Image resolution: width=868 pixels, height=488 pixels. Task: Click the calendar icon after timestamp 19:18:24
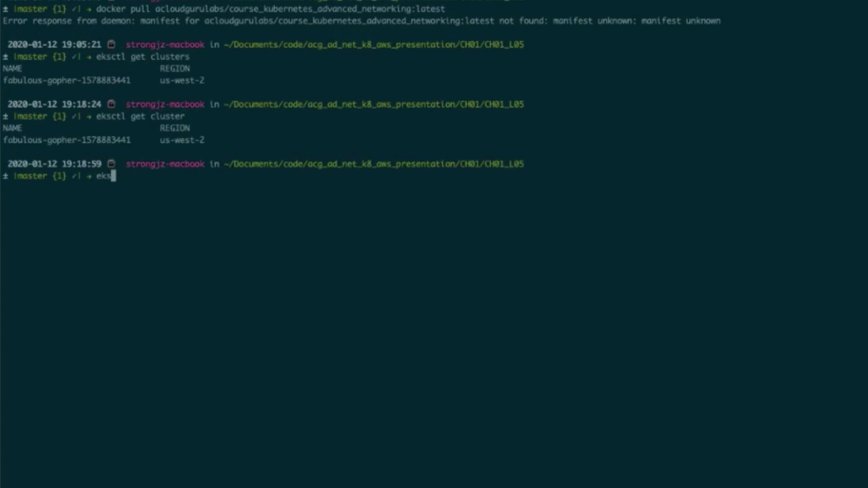[x=111, y=104]
